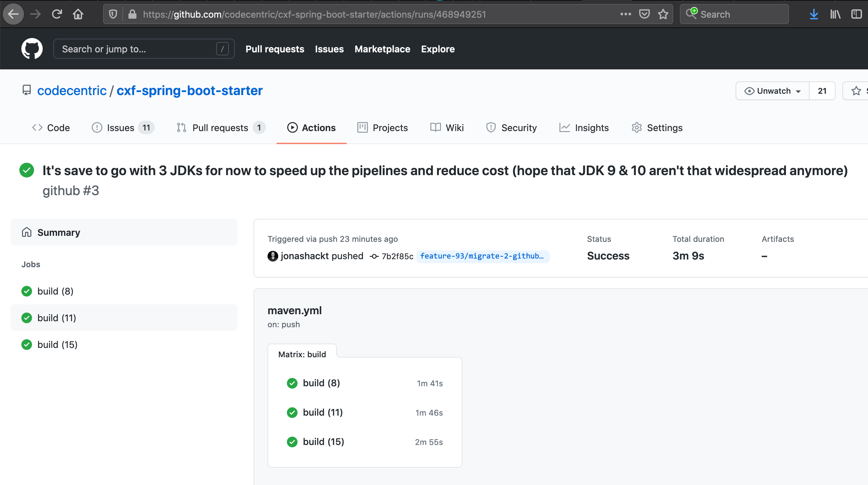
Task: Star the repository with star button
Action: click(856, 91)
